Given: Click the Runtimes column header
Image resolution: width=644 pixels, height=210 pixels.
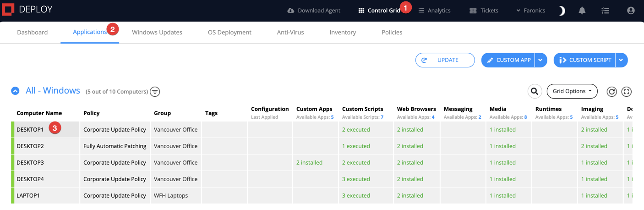Looking at the screenshot, I should pos(548,109).
